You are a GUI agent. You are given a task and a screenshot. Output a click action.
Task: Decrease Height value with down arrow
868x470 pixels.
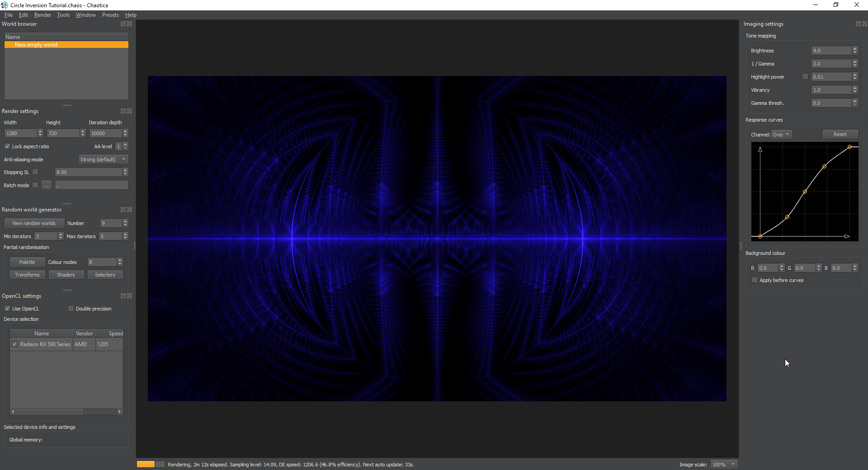[83, 135]
